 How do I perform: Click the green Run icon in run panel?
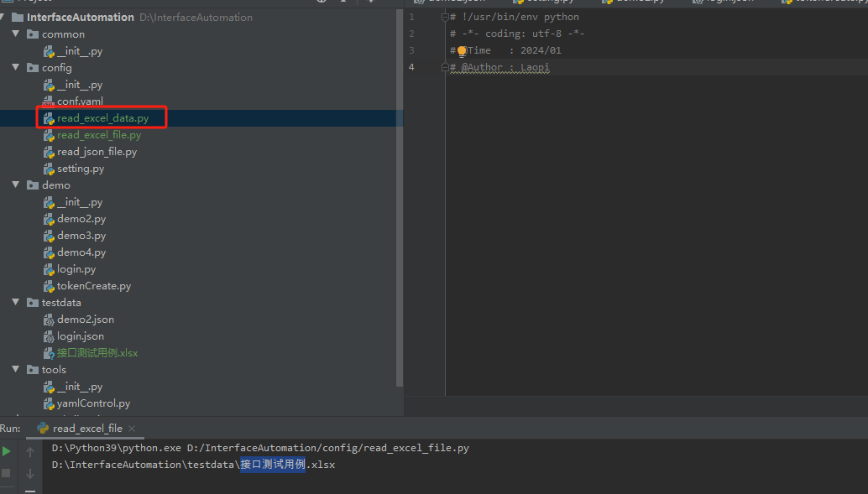click(x=6, y=451)
